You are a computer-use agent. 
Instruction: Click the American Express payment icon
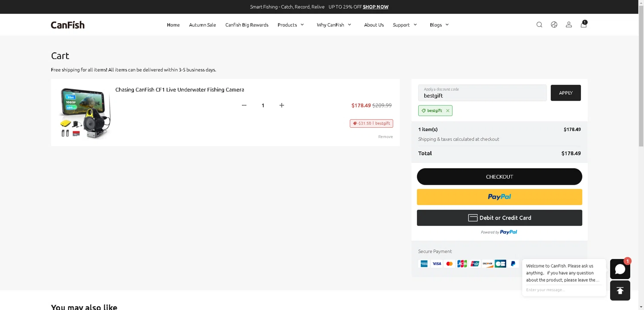click(x=424, y=264)
